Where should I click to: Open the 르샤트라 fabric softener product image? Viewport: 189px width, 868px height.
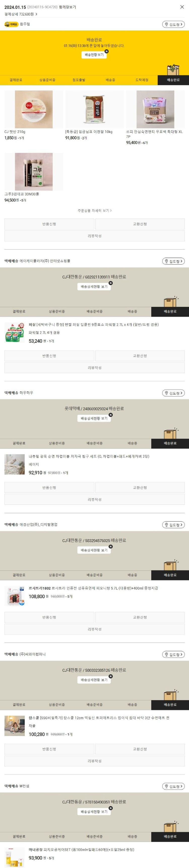(14, 596)
